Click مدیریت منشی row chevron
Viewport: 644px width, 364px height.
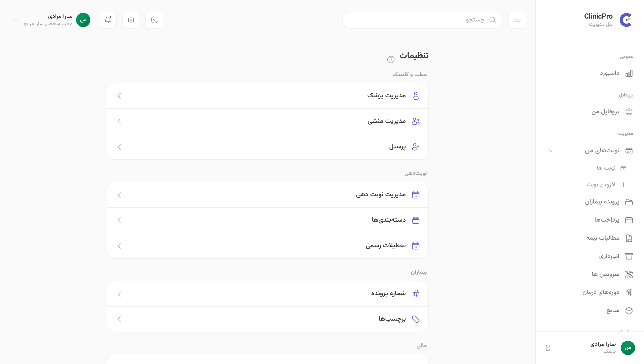(119, 121)
